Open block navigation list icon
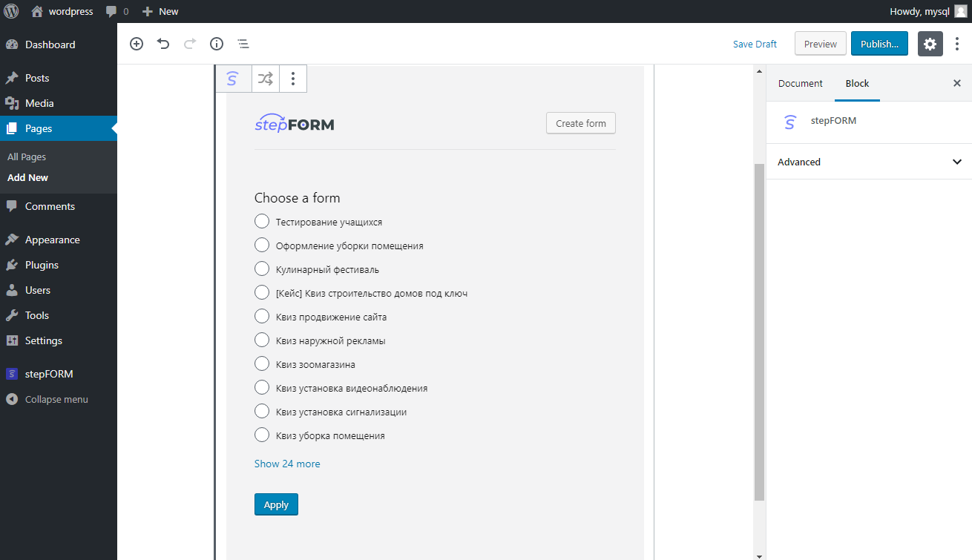The image size is (972, 560). coord(243,44)
